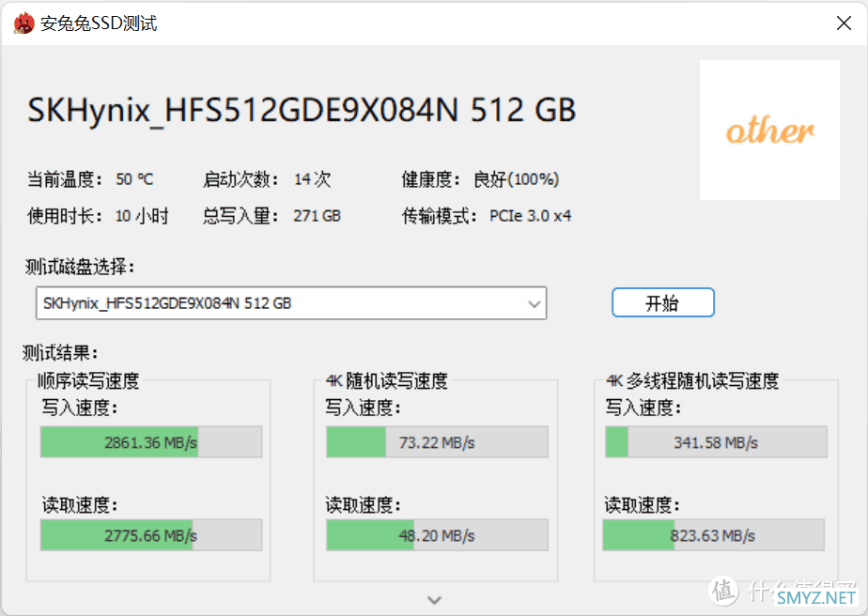Open the 测试磁盘选择 disk dropdown
Screen dimensions: 868x616
tap(291, 302)
